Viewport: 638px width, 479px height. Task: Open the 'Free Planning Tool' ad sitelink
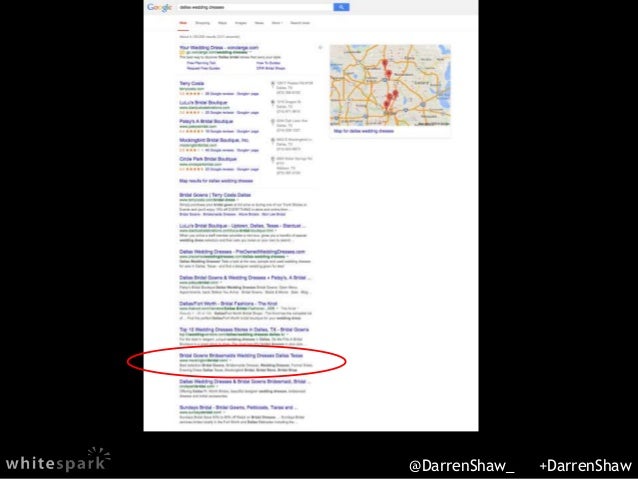201,63
